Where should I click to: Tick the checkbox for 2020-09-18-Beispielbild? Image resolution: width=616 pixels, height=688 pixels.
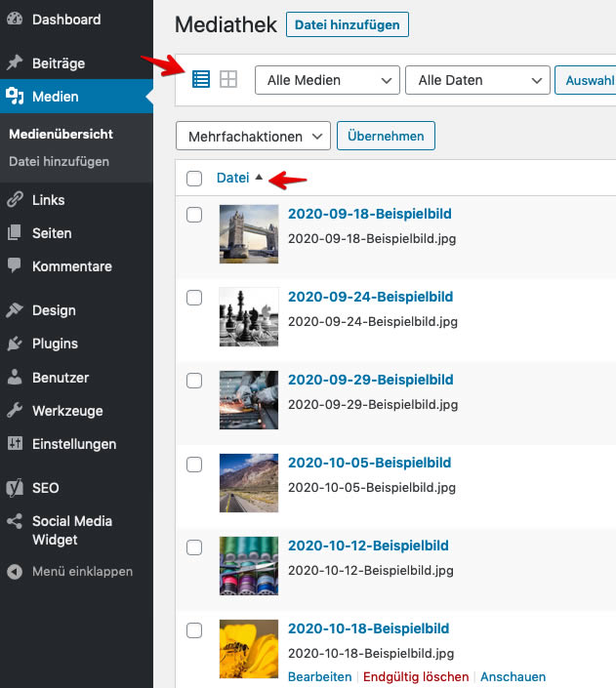(x=194, y=215)
